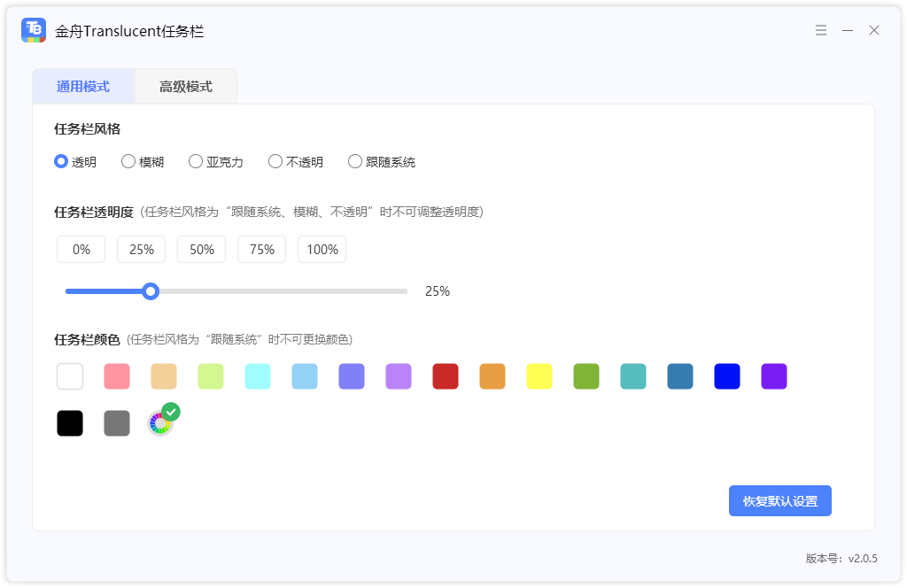Viewport: 907px width, 588px height.
Task: Open the 通用模式 tab
Action: click(83, 87)
